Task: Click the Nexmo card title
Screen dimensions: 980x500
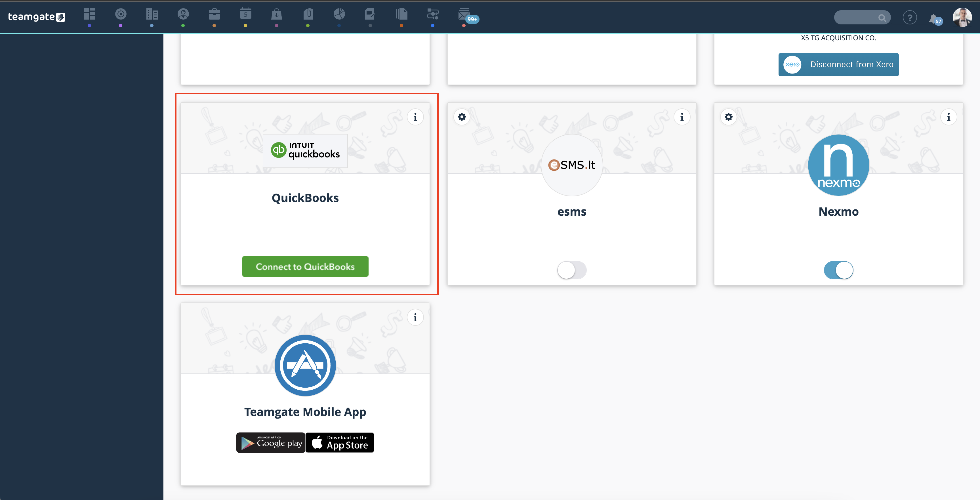Action: tap(838, 212)
